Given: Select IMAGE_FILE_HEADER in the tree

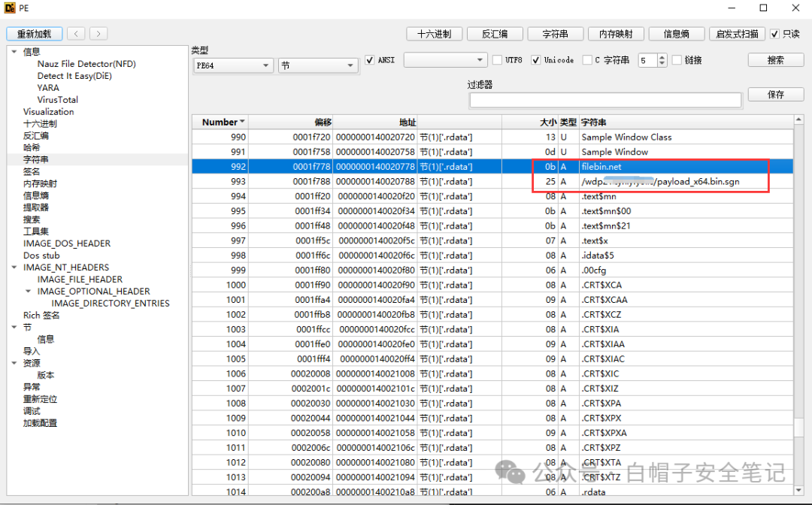Looking at the screenshot, I should (80, 279).
